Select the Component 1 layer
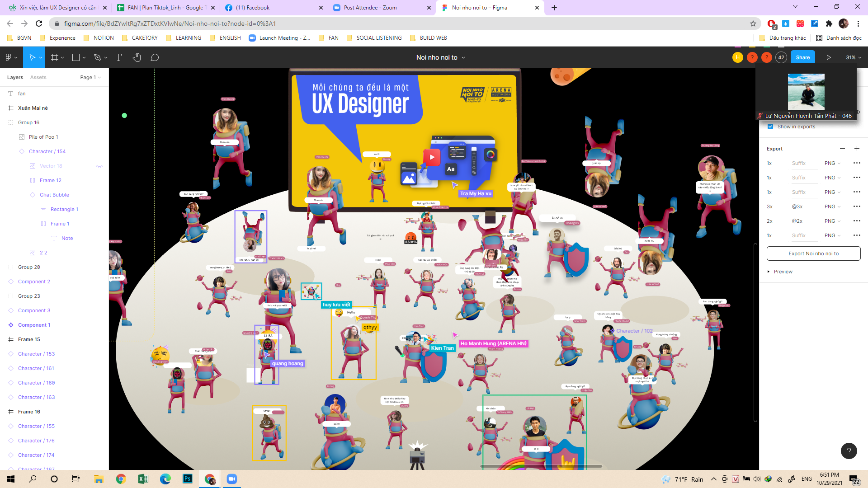 coord(34,325)
